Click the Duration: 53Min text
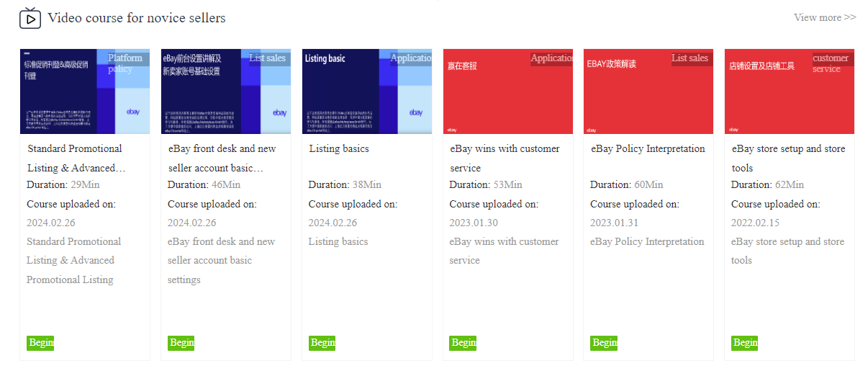The image size is (868, 371). click(486, 185)
